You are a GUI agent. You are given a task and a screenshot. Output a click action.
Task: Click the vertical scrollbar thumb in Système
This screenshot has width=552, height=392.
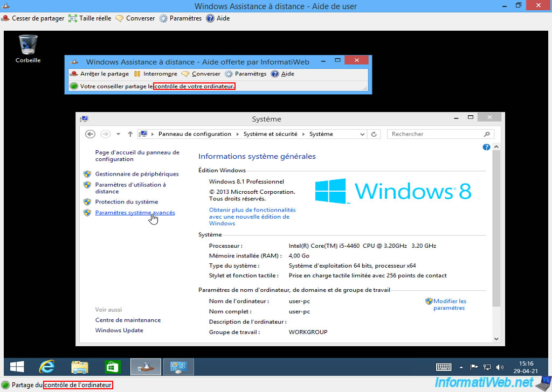pos(496,228)
